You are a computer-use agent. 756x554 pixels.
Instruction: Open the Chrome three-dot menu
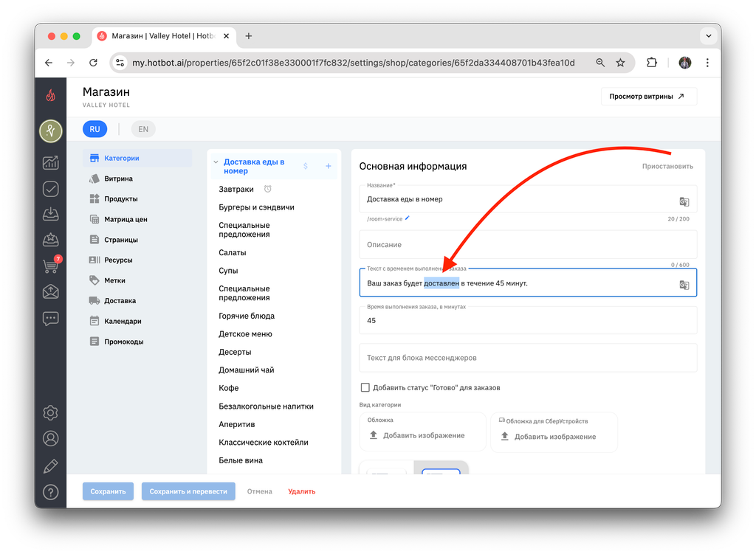[707, 63]
